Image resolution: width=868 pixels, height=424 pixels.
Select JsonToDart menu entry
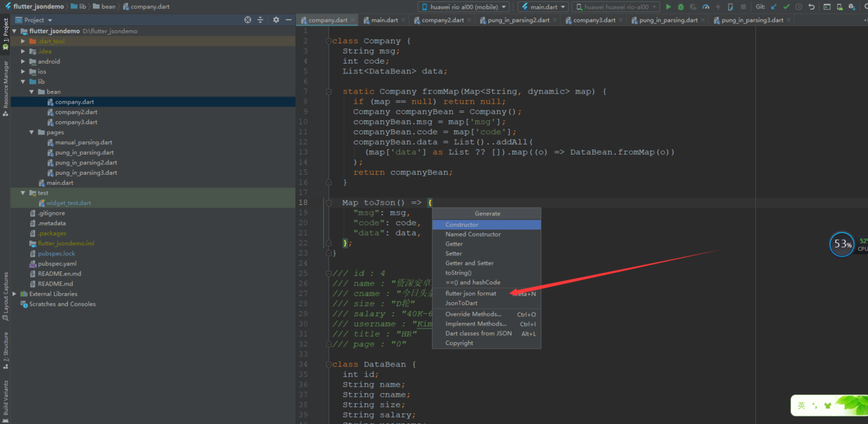(x=486, y=303)
